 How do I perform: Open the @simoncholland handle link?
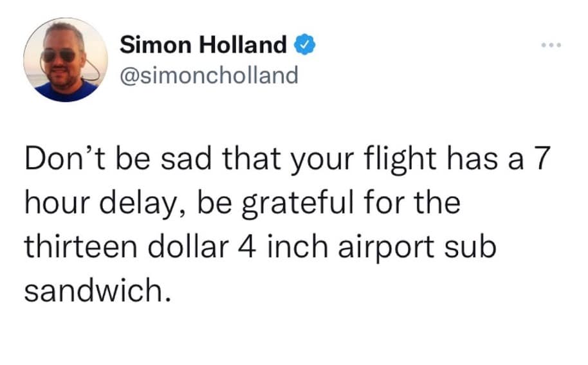(x=209, y=75)
